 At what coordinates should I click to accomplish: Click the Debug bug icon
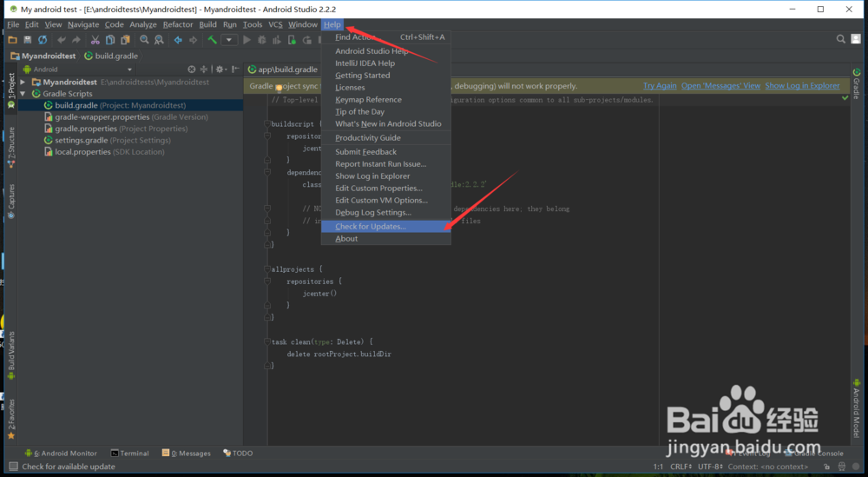(x=262, y=40)
